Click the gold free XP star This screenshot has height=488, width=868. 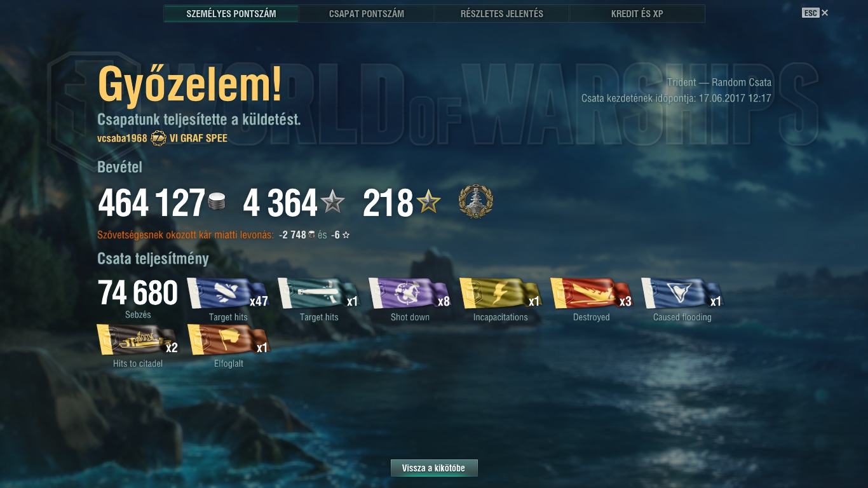click(429, 203)
